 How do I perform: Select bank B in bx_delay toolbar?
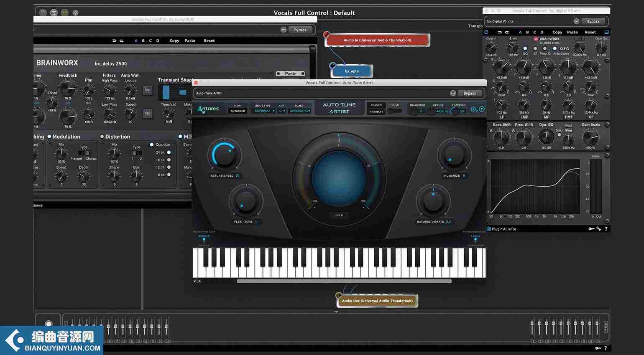click(143, 41)
